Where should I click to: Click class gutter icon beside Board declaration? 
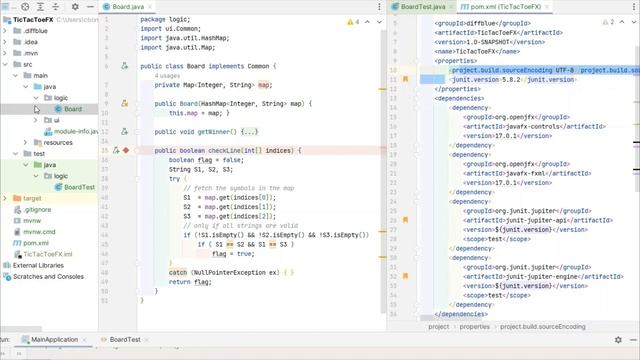tap(124, 66)
